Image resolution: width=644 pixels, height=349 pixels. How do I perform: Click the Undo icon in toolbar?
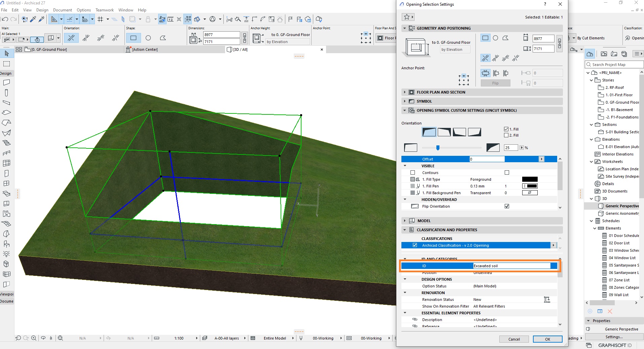tap(5, 19)
